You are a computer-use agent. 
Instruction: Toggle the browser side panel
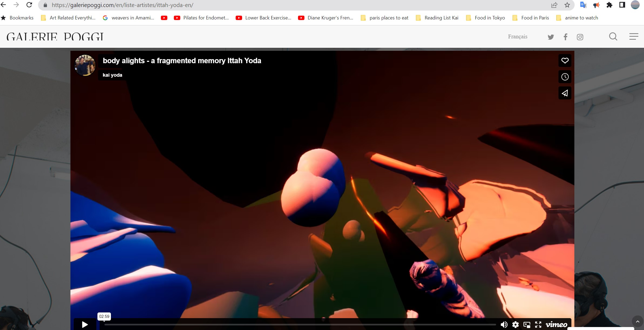622,5
